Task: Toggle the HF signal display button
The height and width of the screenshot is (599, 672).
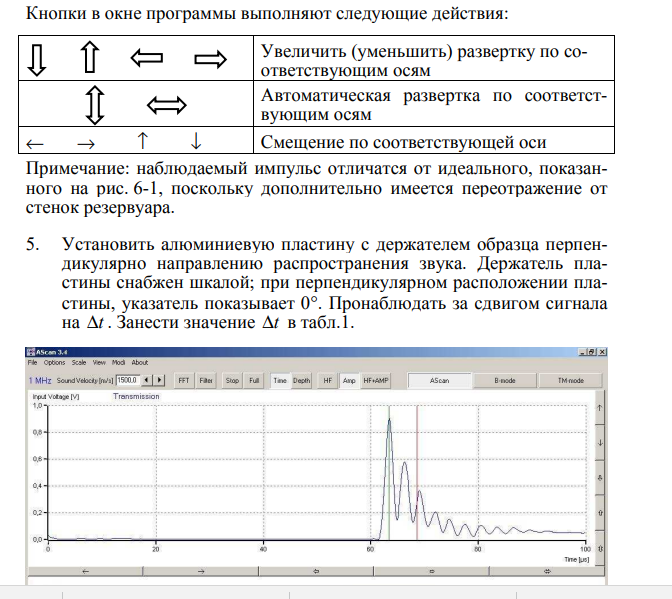Action: tap(327, 380)
